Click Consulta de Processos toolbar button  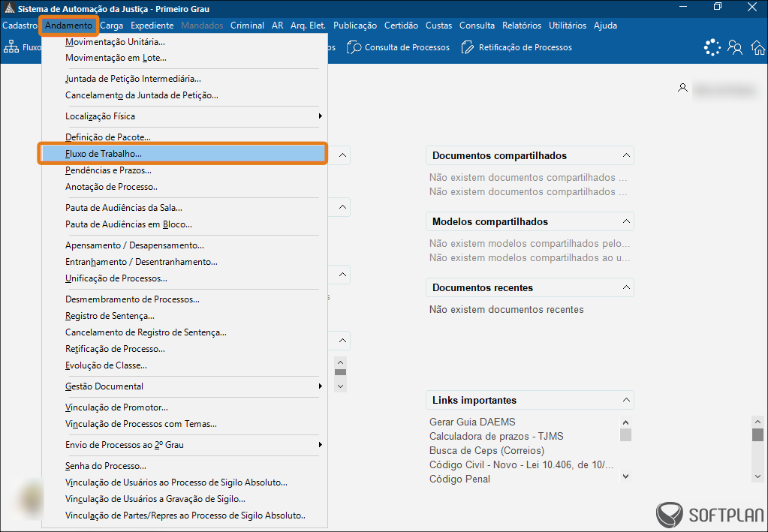[398, 47]
